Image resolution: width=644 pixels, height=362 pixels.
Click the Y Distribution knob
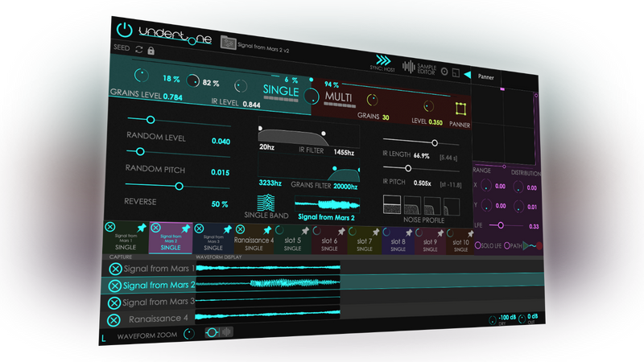pyautogui.click(x=518, y=206)
